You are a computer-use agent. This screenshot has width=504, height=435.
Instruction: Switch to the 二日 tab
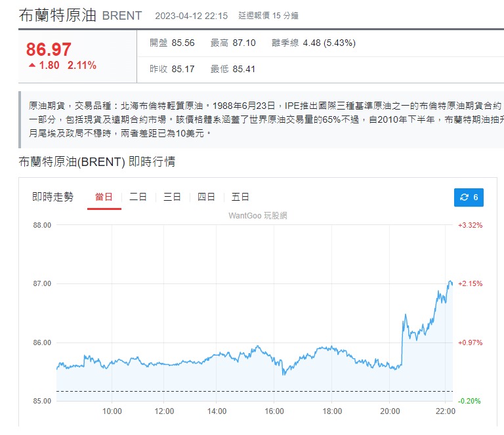pos(138,197)
